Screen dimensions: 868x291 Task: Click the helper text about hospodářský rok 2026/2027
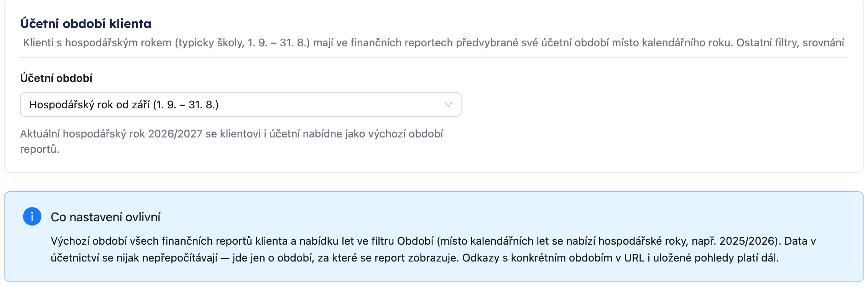click(232, 141)
